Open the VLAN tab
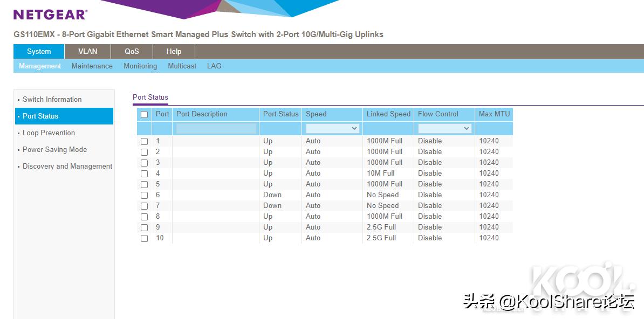Image resolution: width=644 pixels, height=319 pixels. 88,51
